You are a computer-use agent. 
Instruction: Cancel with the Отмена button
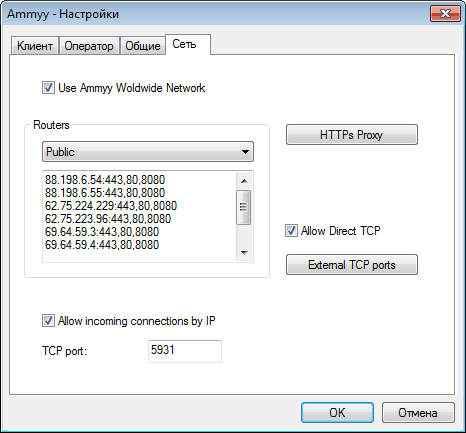418,413
